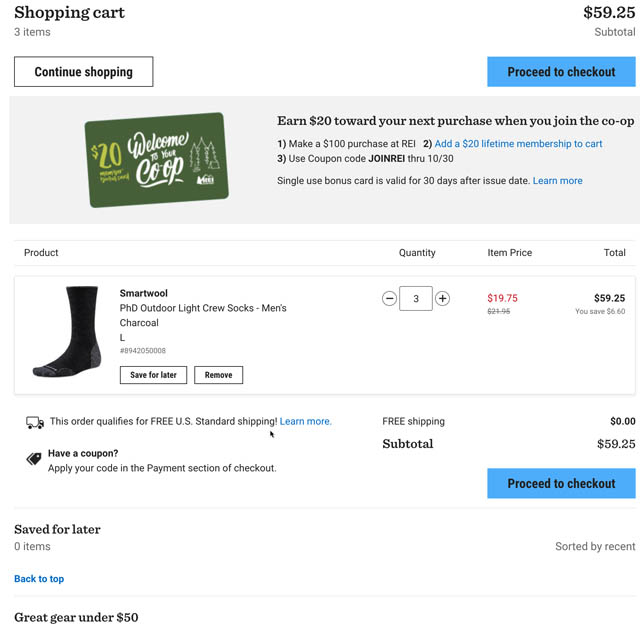640x640 pixels.
Task: Click Sorted by recent text
Action: [595, 547]
